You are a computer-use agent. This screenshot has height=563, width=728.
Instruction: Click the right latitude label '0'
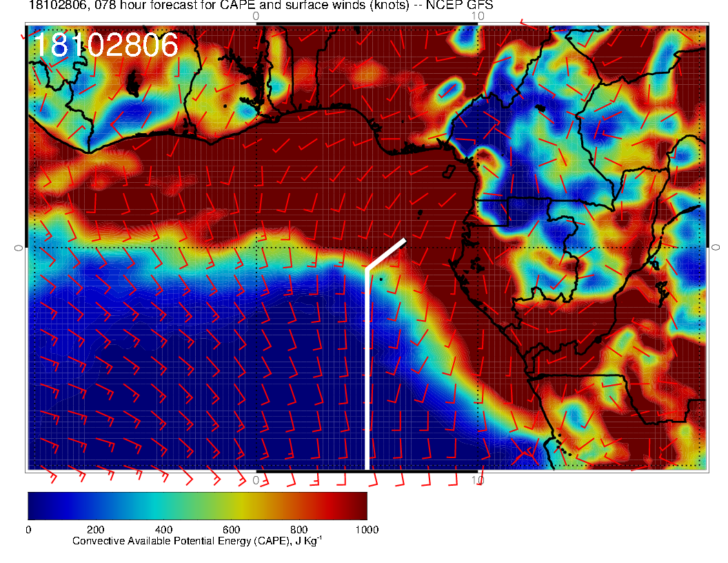tap(716, 248)
